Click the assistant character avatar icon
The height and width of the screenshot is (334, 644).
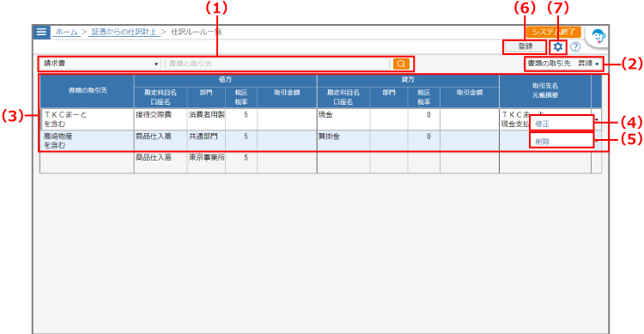[598, 37]
